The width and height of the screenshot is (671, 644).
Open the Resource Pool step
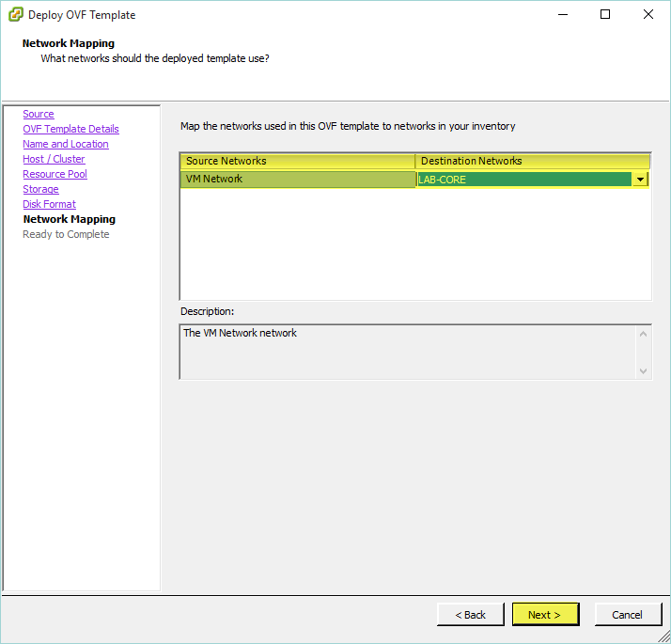pos(55,174)
